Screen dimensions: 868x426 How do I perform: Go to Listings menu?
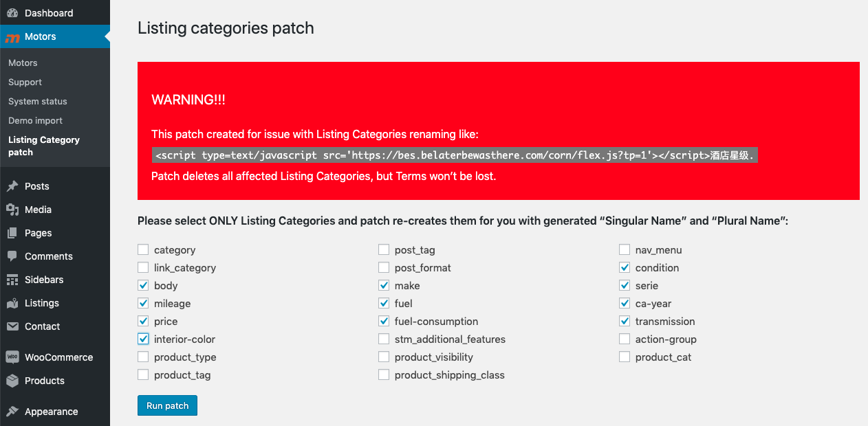point(55,303)
